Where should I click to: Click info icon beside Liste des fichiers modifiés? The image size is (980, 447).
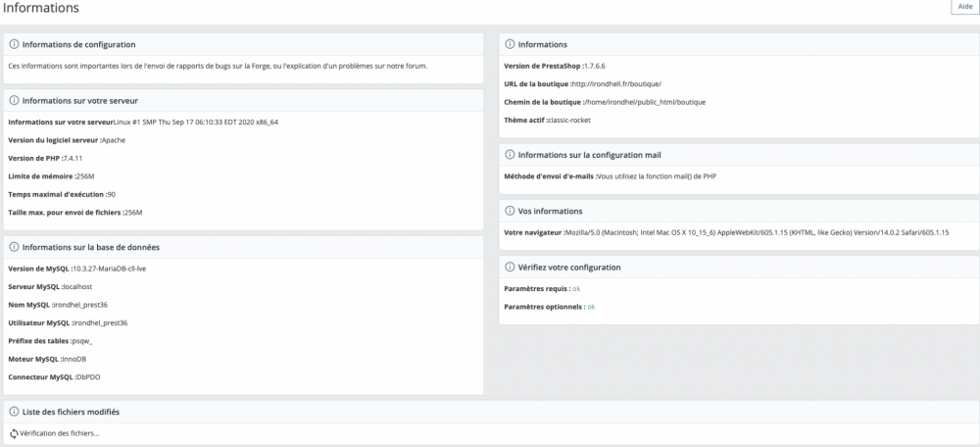pos(14,412)
